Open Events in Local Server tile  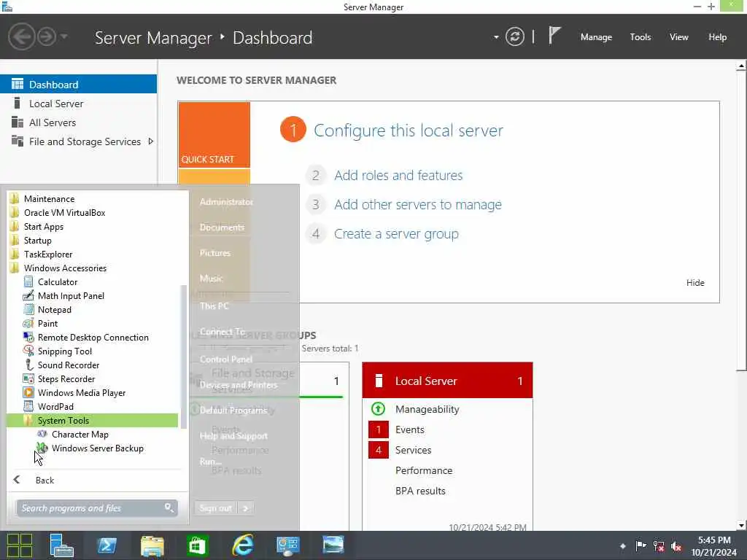[x=410, y=429]
